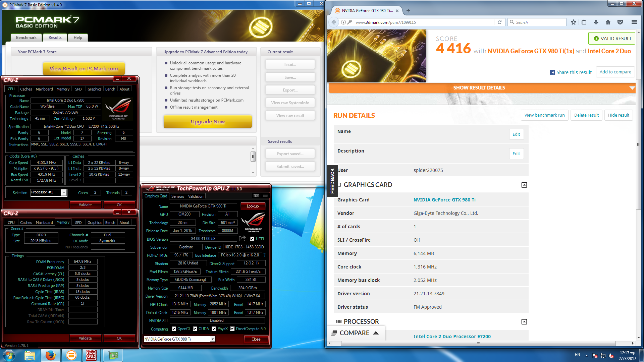The image size is (644, 362).
Task: Click View benchmark run button
Action: coord(544,115)
